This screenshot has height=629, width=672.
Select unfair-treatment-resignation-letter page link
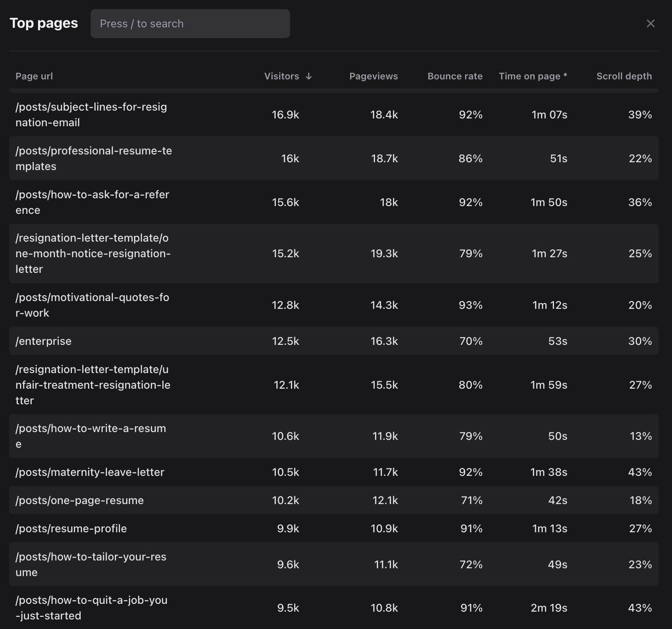(x=93, y=385)
